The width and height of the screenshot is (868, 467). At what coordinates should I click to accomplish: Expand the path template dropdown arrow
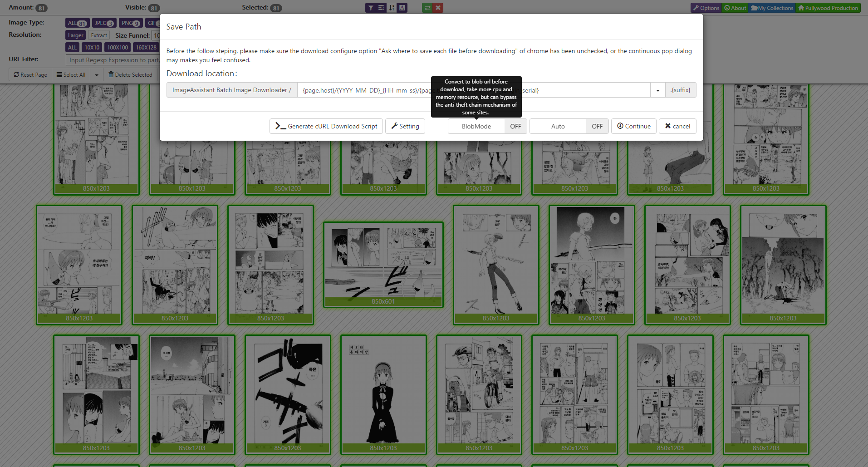[657, 90]
